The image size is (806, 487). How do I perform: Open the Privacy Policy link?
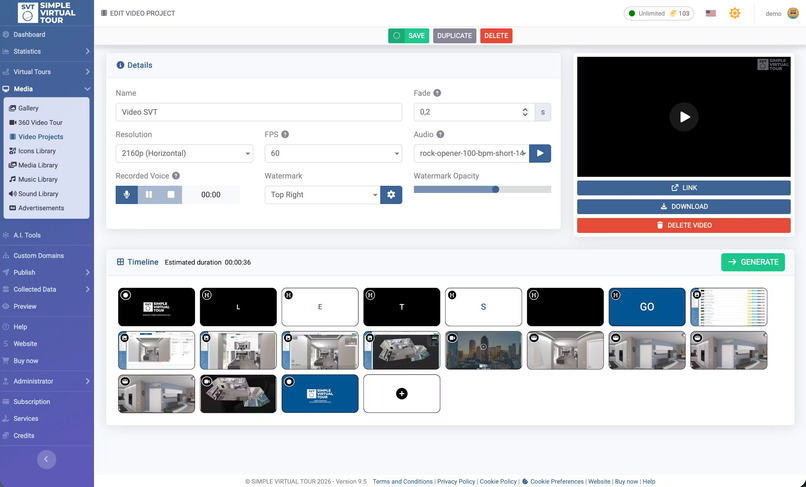(456, 482)
